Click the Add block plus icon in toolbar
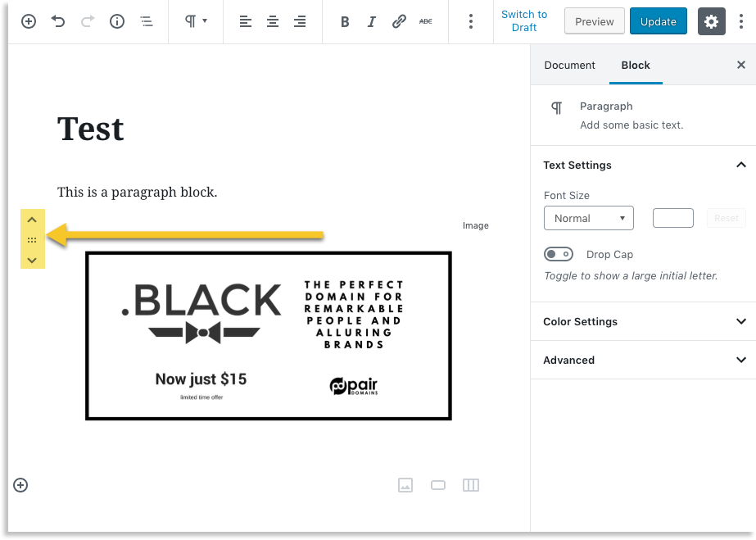 click(29, 22)
